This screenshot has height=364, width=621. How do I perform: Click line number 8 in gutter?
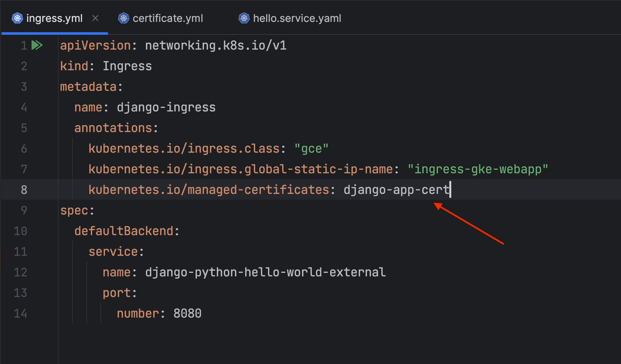point(24,190)
